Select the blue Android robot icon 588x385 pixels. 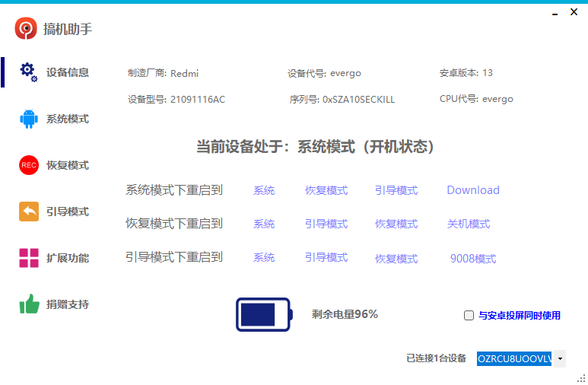(29, 119)
